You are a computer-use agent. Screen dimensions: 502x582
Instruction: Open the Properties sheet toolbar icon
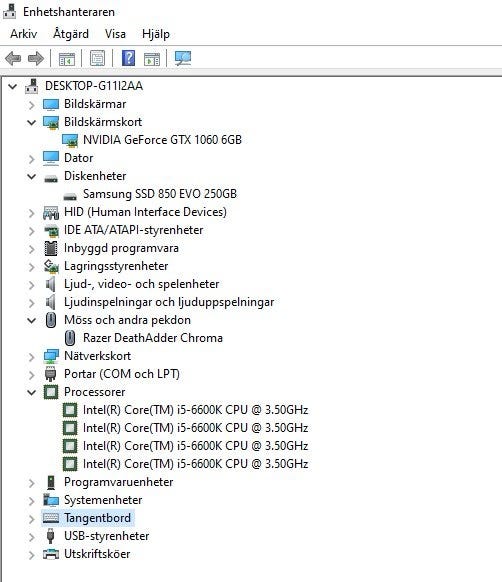pyautogui.click(x=98, y=59)
